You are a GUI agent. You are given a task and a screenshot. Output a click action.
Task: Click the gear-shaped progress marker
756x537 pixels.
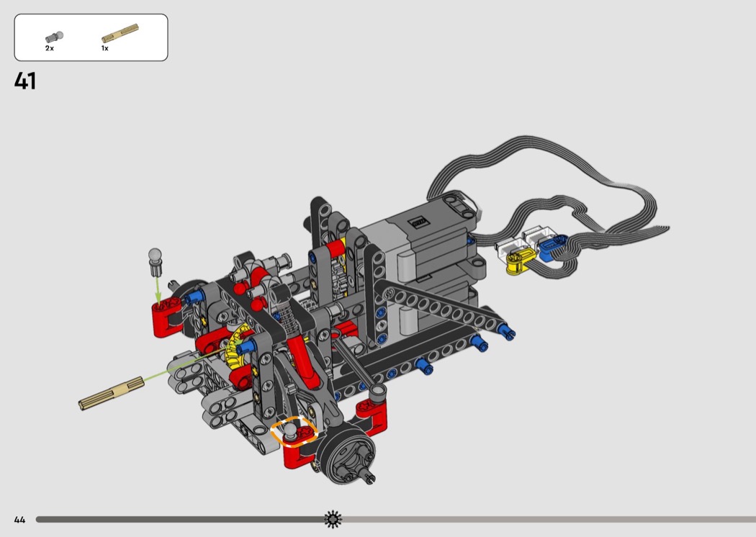pyautogui.click(x=333, y=519)
